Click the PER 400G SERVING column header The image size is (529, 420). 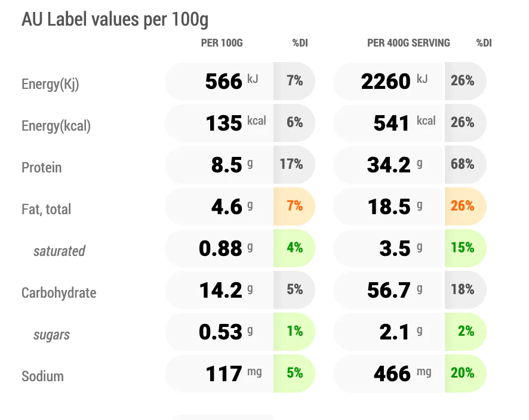click(x=408, y=43)
